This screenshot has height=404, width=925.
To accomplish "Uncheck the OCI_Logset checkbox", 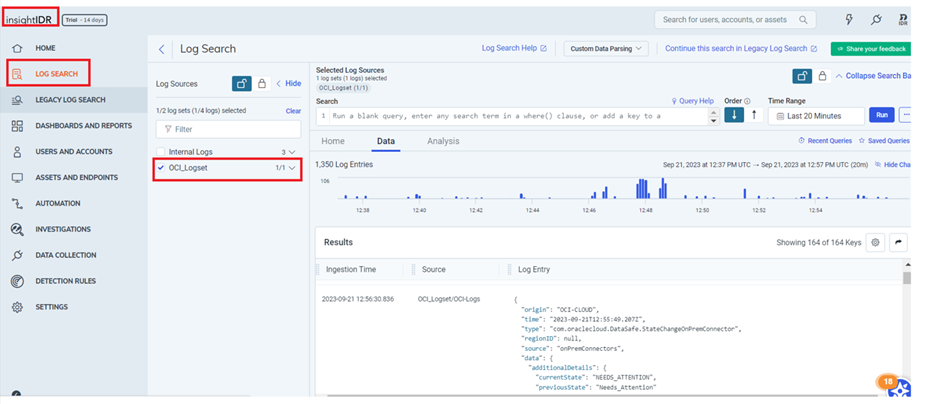I will (x=160, y=168).
